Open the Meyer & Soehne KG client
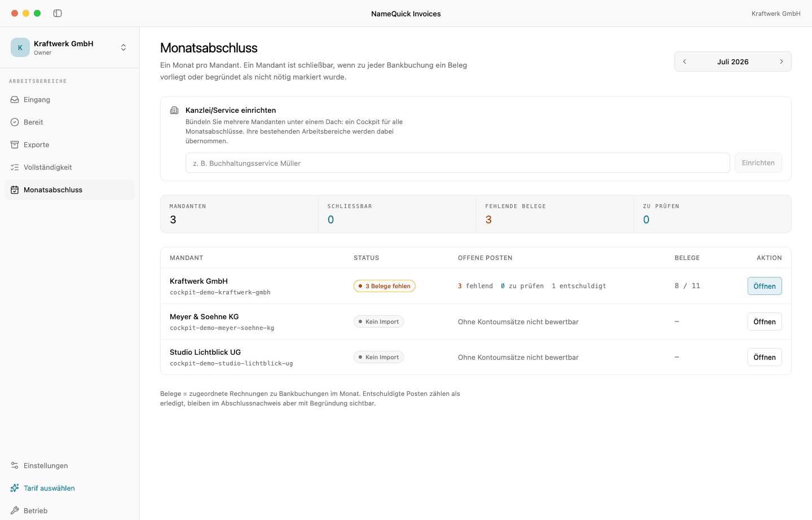 (765, 321)
